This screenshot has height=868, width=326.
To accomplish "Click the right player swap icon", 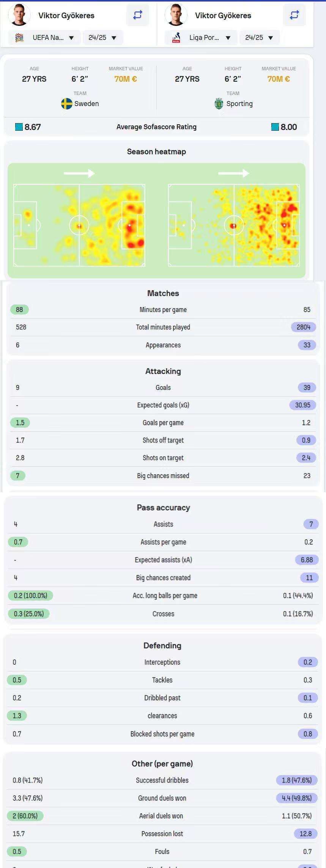I will (x=294, y=15).
